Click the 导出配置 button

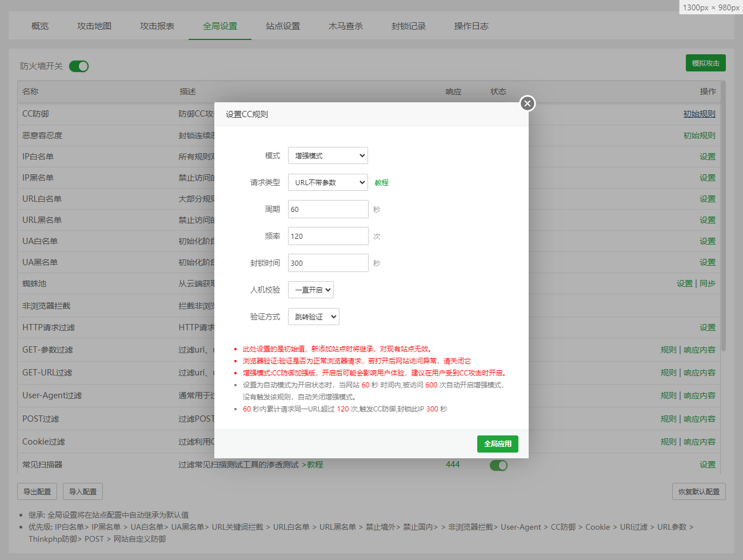pyautogui.click(x=37, y=491)
